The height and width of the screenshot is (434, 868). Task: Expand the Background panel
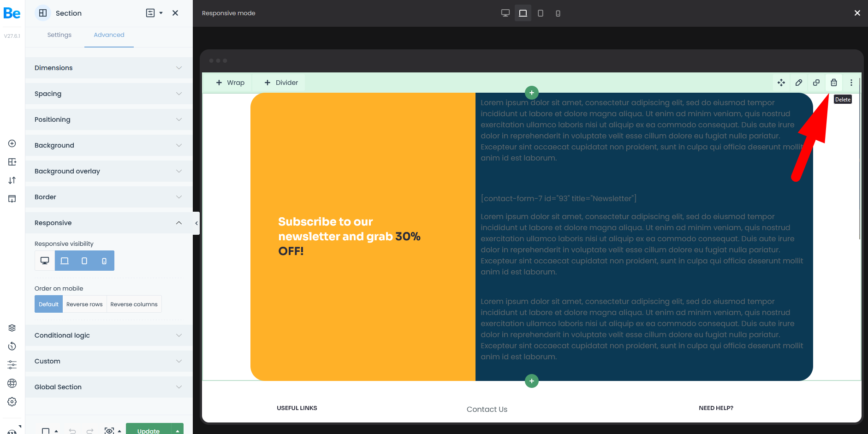click(109, 145)
